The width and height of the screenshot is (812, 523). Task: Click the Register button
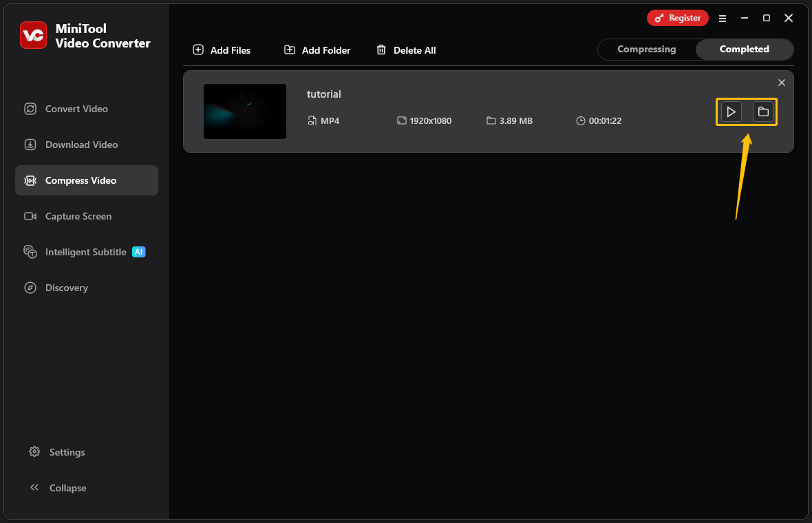click(677, 18)
